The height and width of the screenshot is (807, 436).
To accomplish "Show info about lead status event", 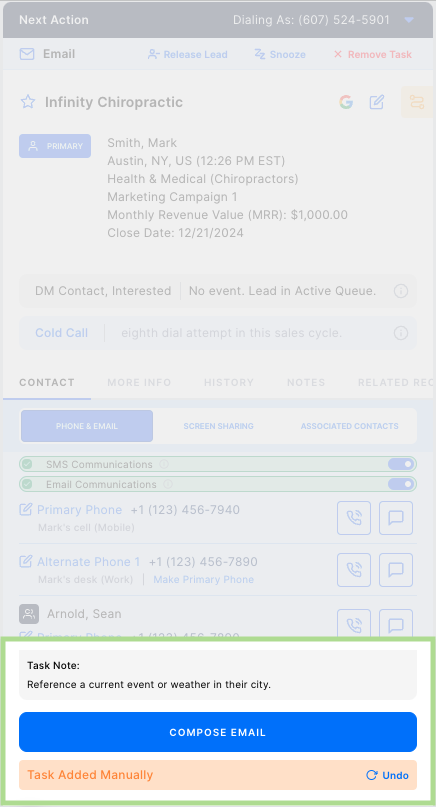I will tap(401, 291).
